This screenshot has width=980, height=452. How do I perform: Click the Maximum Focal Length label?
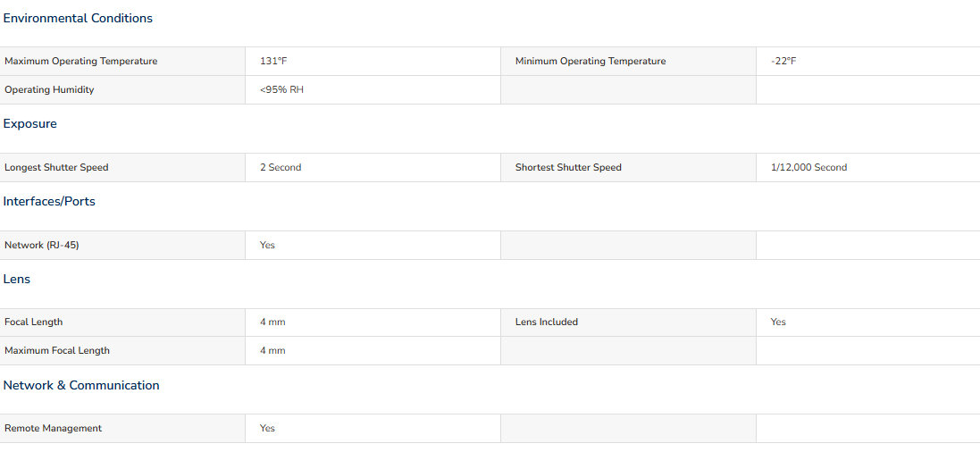(57, 351)
